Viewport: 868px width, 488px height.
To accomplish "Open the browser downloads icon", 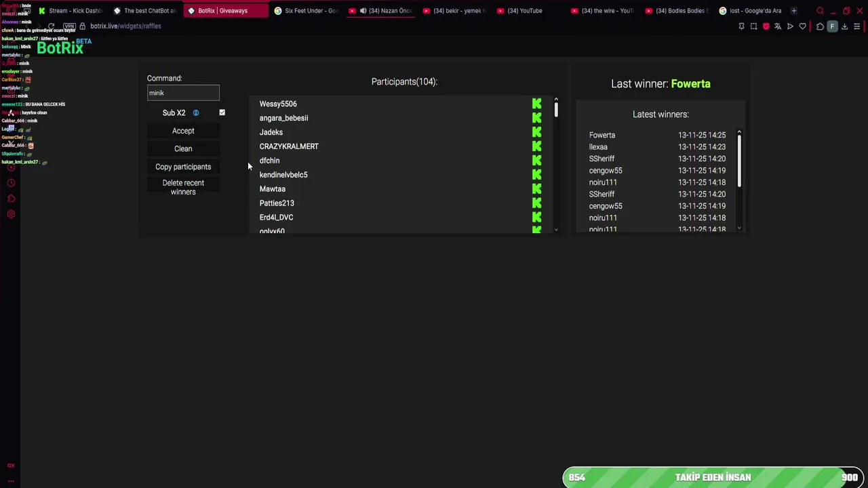I will tap(844, 26).
